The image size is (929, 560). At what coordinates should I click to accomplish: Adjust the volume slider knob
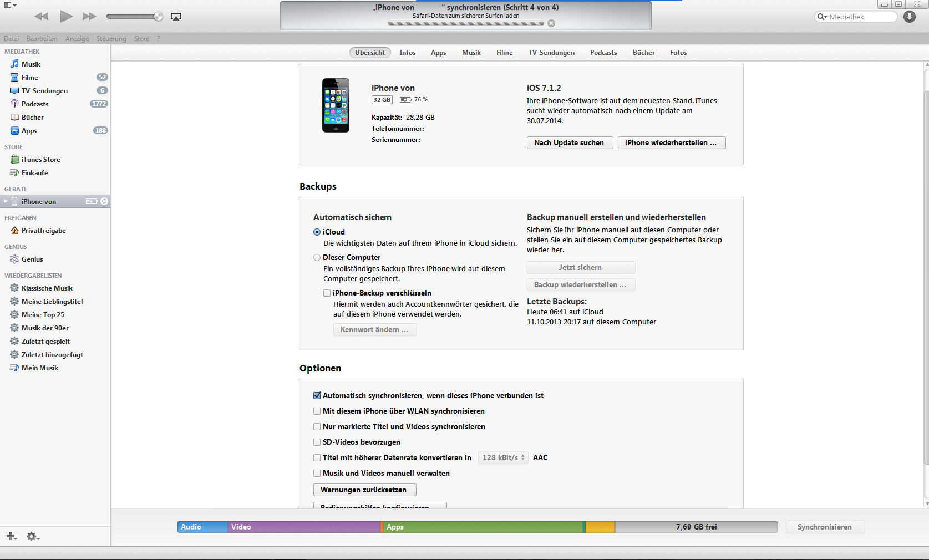[159, 17]
